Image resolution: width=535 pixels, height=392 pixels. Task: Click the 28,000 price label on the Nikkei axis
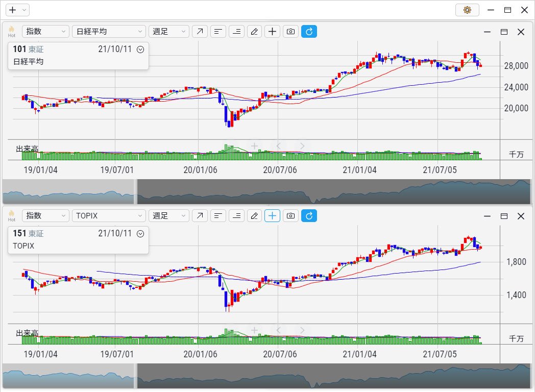tap(516, 66)
